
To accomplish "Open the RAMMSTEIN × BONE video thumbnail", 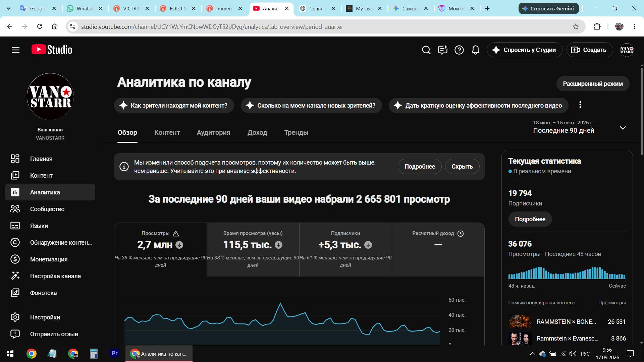I will [520, 322].
